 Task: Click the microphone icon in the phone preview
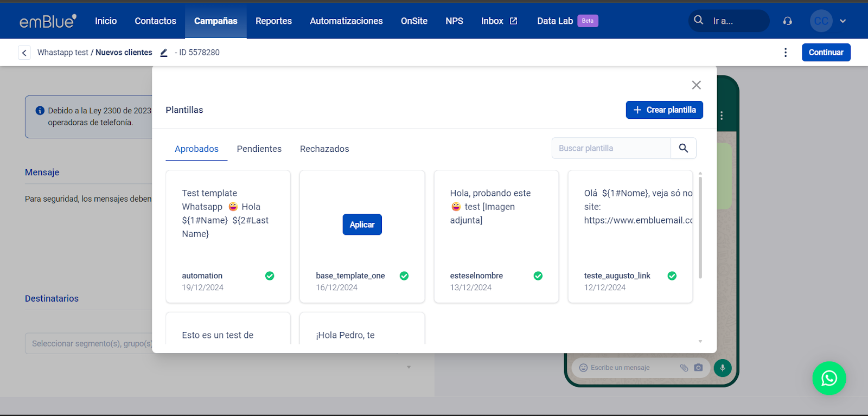722,368
